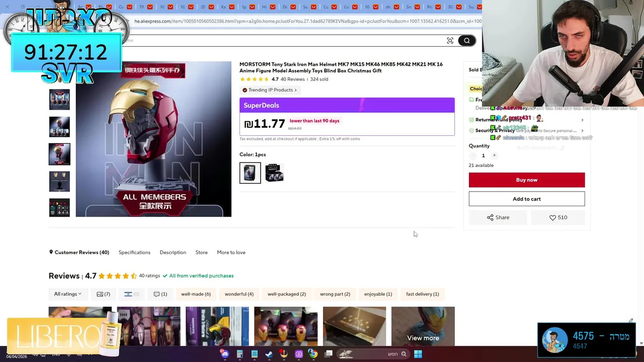The height and width of the screenshot is (362, 644).
Task: Click the main Iron Man helmet image
Action: [x=153, y=139]
